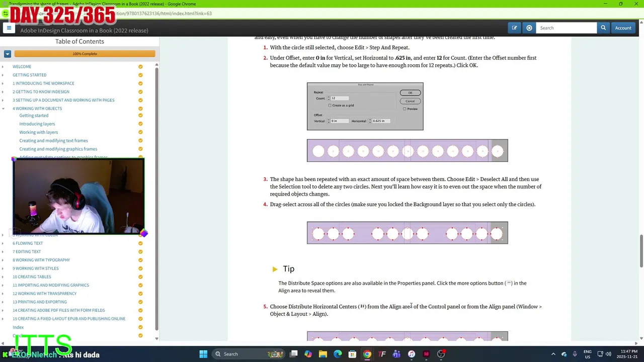Open the edit notes icon in header
Viewport: 644px width, 362px height.
(514, 28)
